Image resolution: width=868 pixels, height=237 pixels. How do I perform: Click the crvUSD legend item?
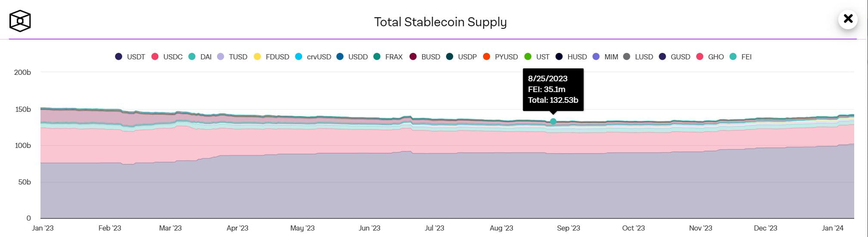click(313, 57)
